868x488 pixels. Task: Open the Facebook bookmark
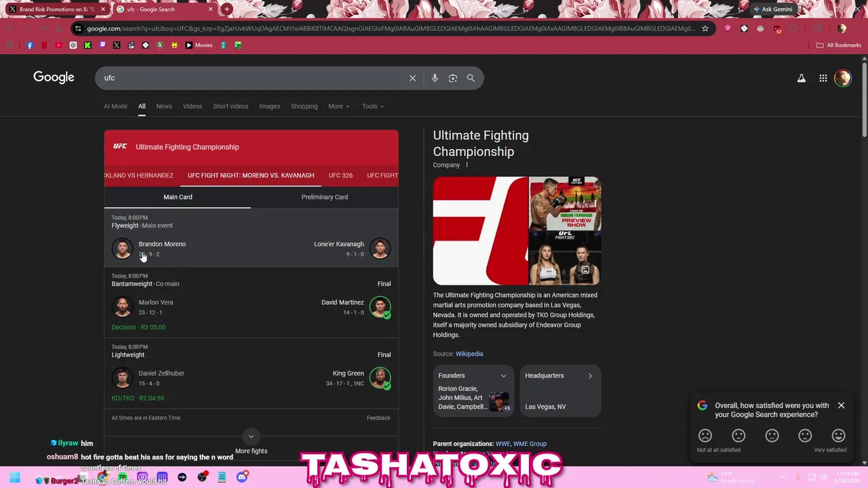click(x=30, y=45)
